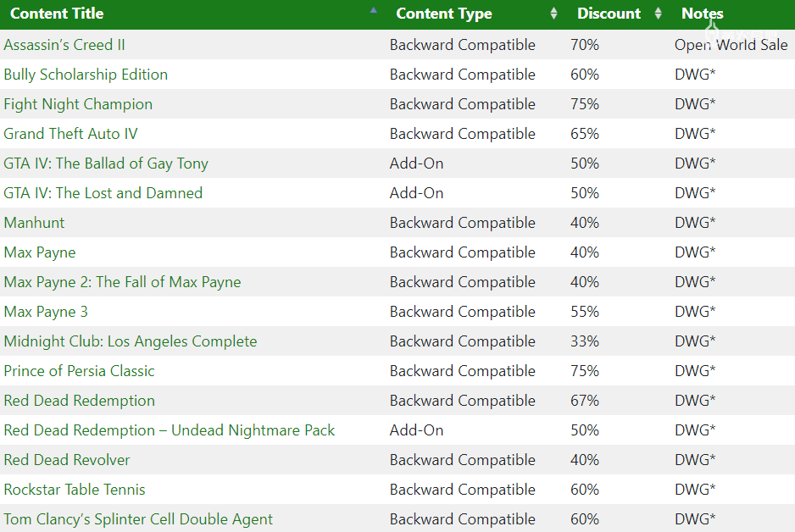Image resolution: width=795 pixels, height=532 pixels.
Task: Click the Content Title sort arrow icon
Action: point(374,10)
